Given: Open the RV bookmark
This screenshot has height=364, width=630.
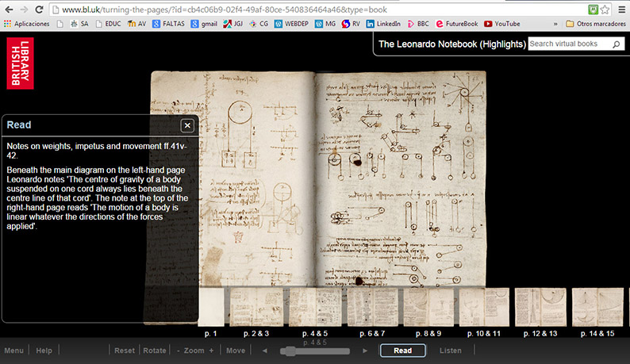Looking at the screenshot, I should 351,24.
